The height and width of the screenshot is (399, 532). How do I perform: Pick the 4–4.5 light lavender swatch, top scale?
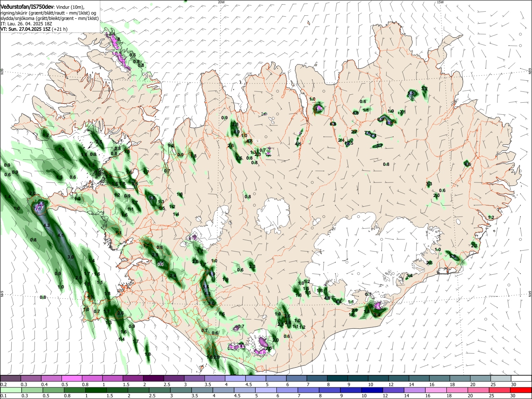234,379
